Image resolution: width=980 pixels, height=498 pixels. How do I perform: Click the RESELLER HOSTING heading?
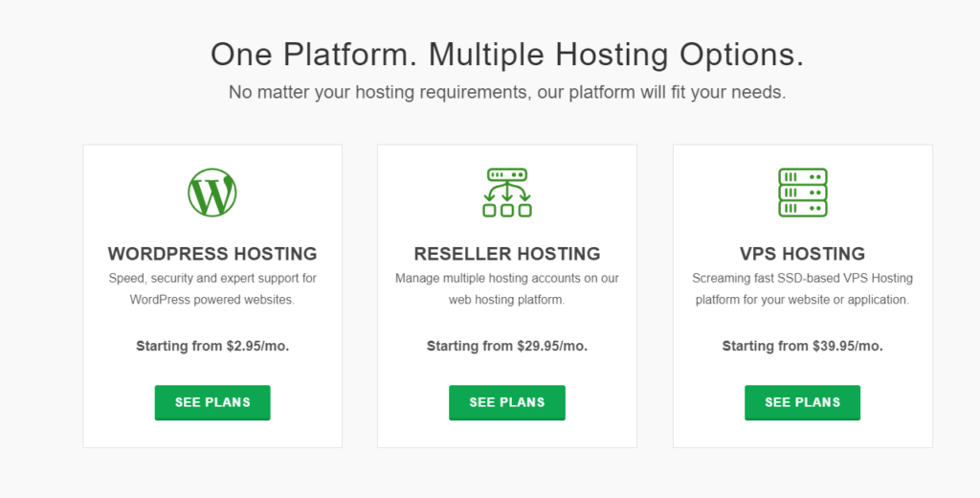click(507, 254)
